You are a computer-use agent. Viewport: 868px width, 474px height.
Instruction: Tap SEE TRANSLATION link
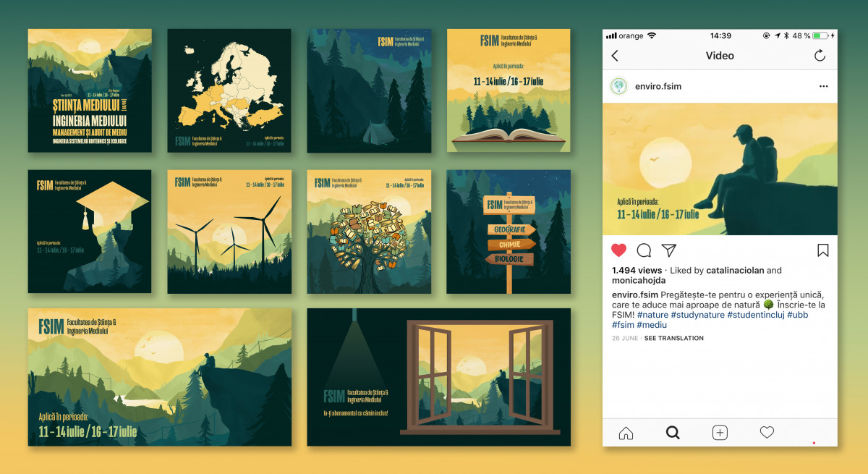[x=674, y=338]
